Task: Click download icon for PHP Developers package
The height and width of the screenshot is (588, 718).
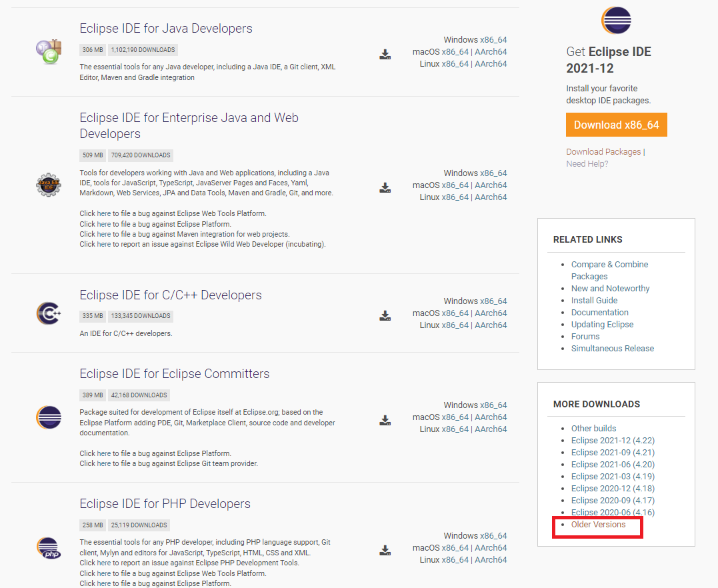Action: tap(385, 550)
